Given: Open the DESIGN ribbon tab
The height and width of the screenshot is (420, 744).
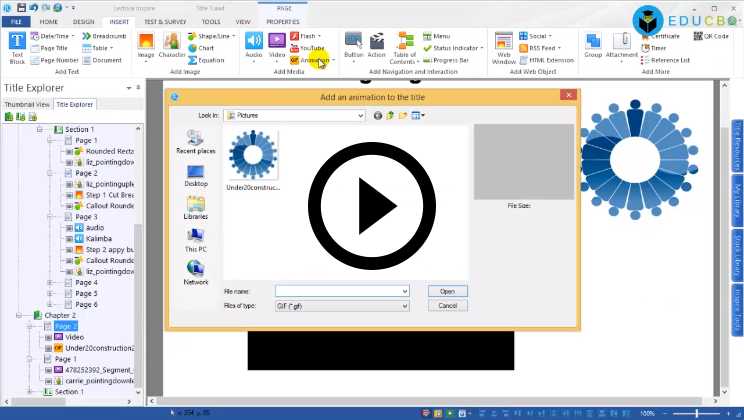Looking at the screenshot, I should tap(84, 21).
